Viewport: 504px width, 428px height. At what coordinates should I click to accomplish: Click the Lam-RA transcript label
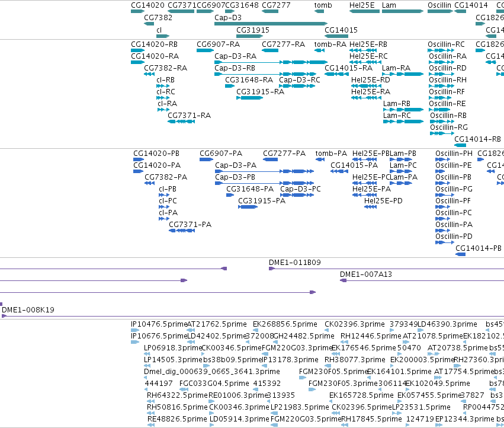click(396, 68)
